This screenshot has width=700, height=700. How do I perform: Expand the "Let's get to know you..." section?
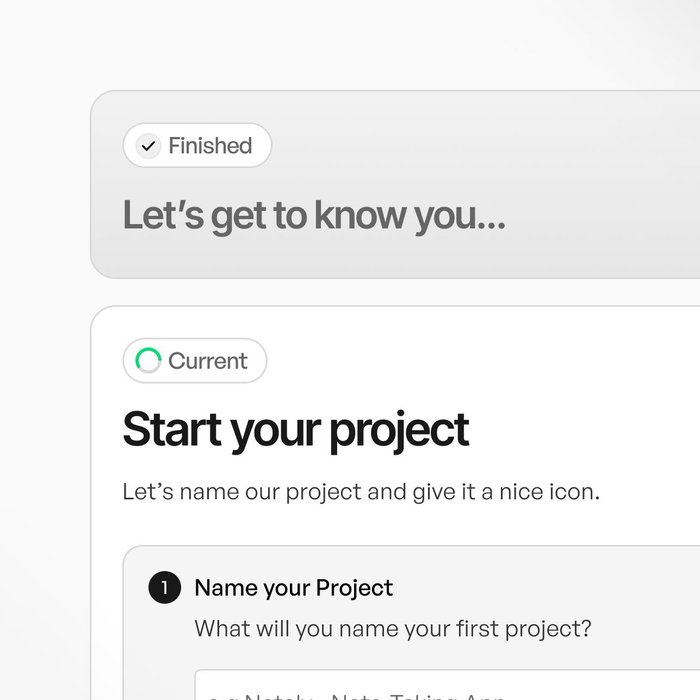click(313, 216)
